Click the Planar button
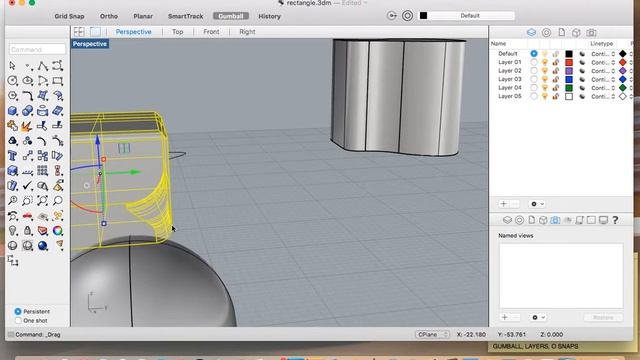The image size is (640, 360). [143, 16]
